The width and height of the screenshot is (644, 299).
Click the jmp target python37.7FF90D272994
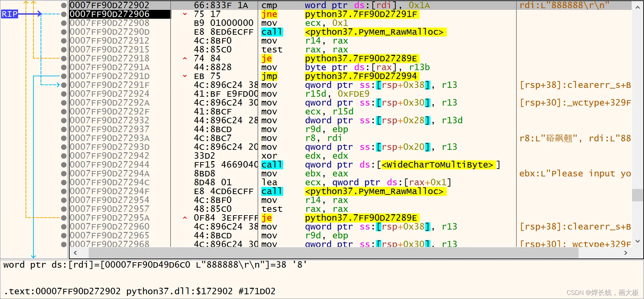361,76
